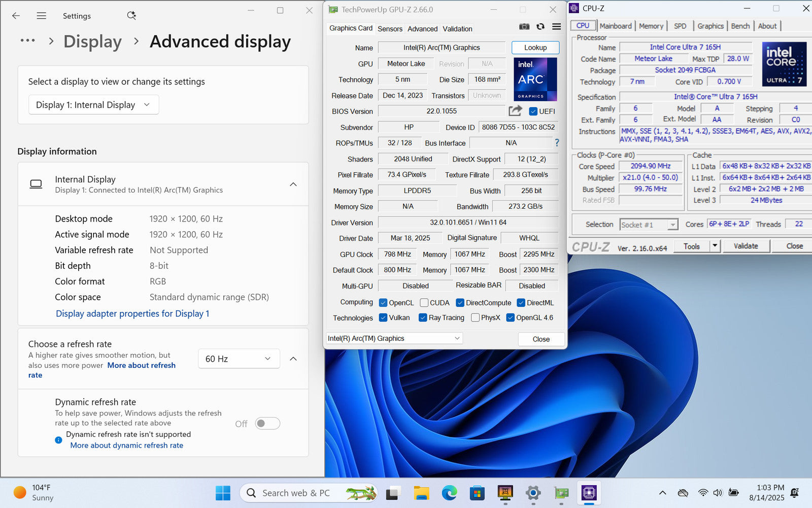Go back in the Settings window
The width and height of the screenshot is (812, 508).
point(16,16)
